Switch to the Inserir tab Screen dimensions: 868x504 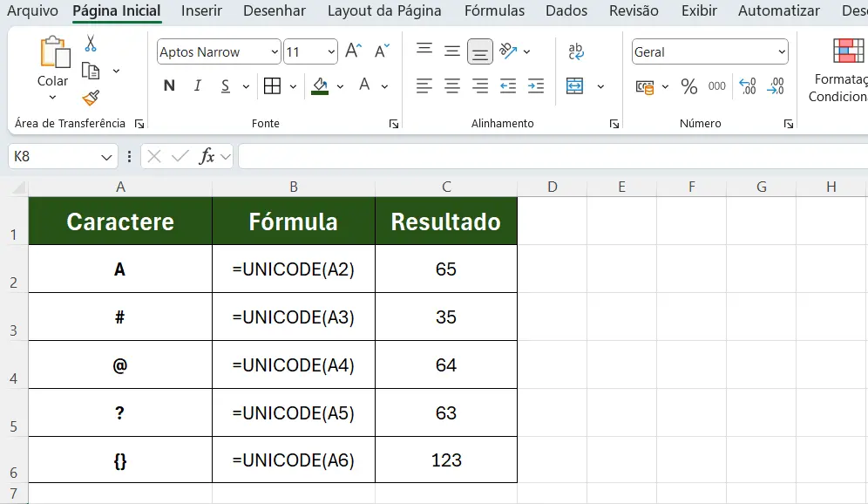201,11
